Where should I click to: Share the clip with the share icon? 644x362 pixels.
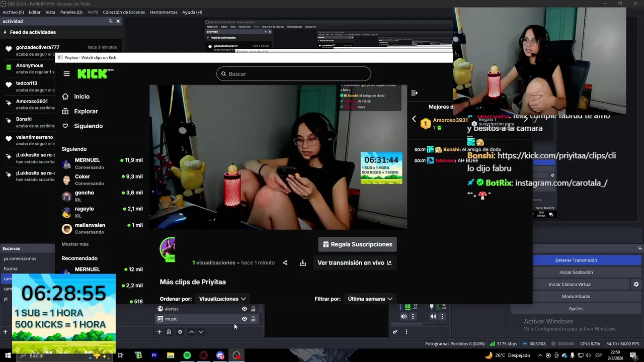click(x=285, y=263)
